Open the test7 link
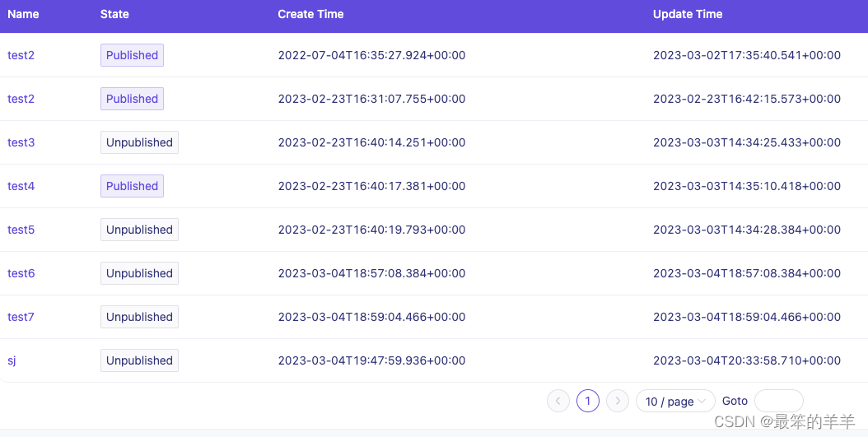 pyautogui.click(x=21, y=317)
